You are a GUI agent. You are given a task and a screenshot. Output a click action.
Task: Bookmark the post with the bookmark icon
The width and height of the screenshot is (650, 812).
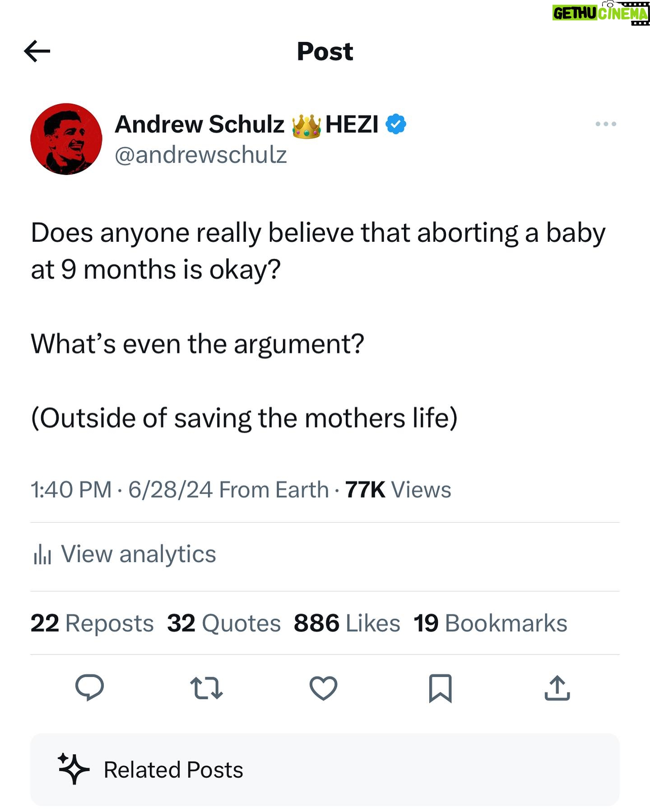pos(440,688)
